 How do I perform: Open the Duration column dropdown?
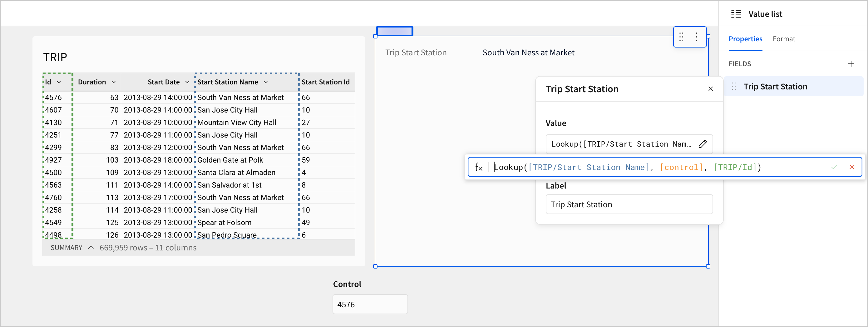tap(115, 82)
